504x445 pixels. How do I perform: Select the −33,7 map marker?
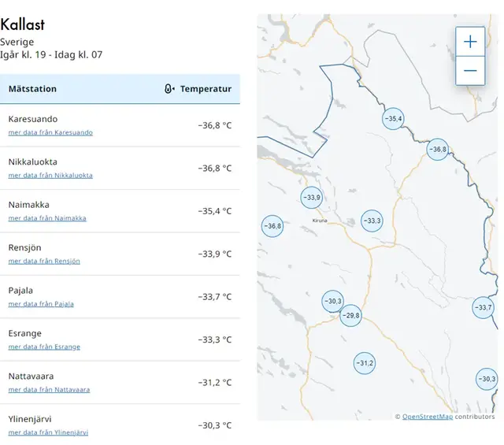(483, 307)
